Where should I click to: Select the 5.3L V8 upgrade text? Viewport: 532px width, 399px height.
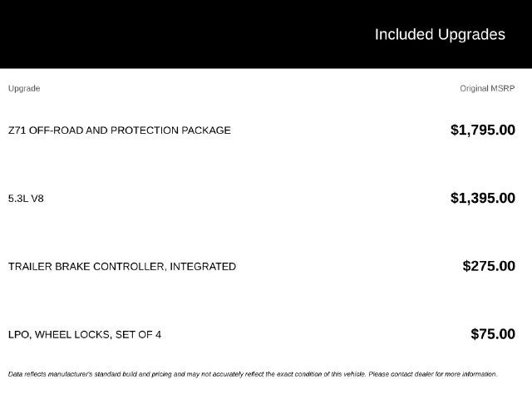pos(26,199)
